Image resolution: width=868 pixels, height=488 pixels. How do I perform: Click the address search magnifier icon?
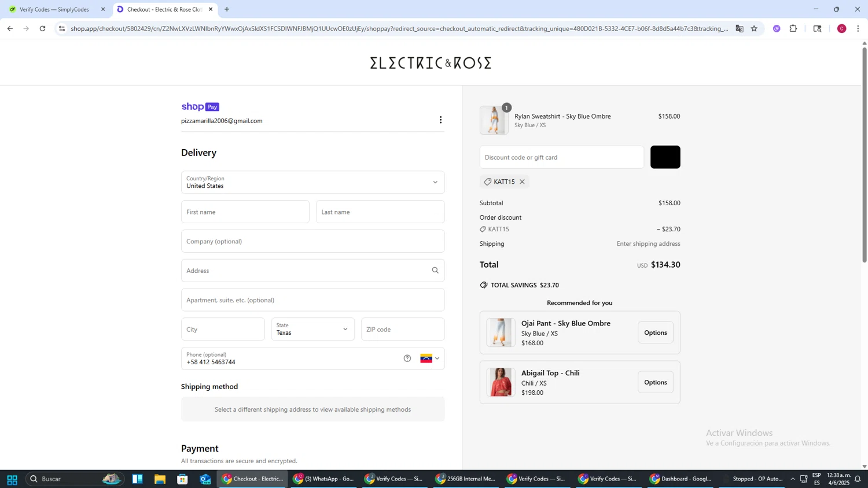click(435, 271)
